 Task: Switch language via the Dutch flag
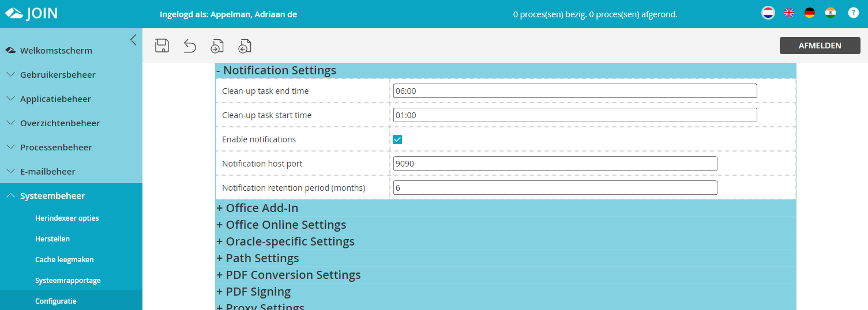click(768, 13)
